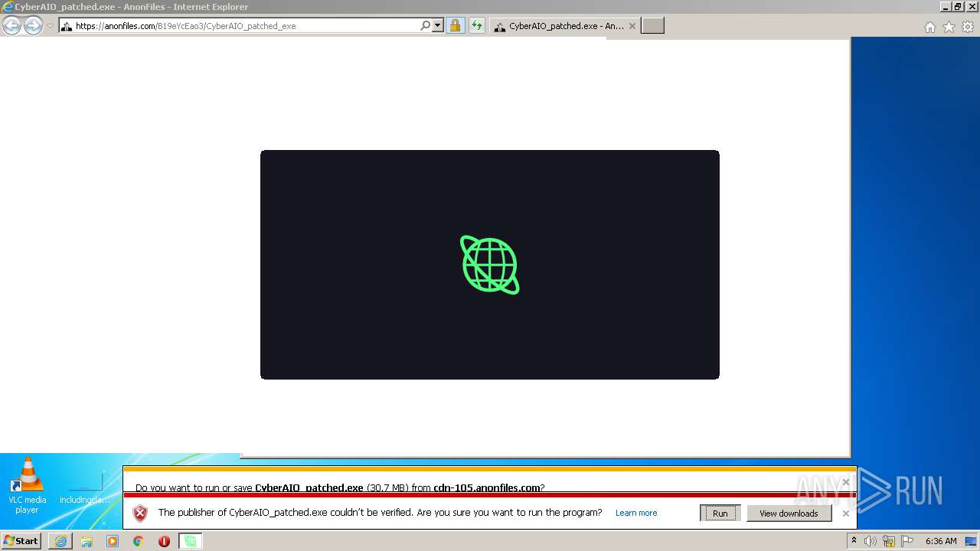The height and width of the screenshot is (551, 980).
Task: Follow the Learn more link
Action: (x=636, y=513)
